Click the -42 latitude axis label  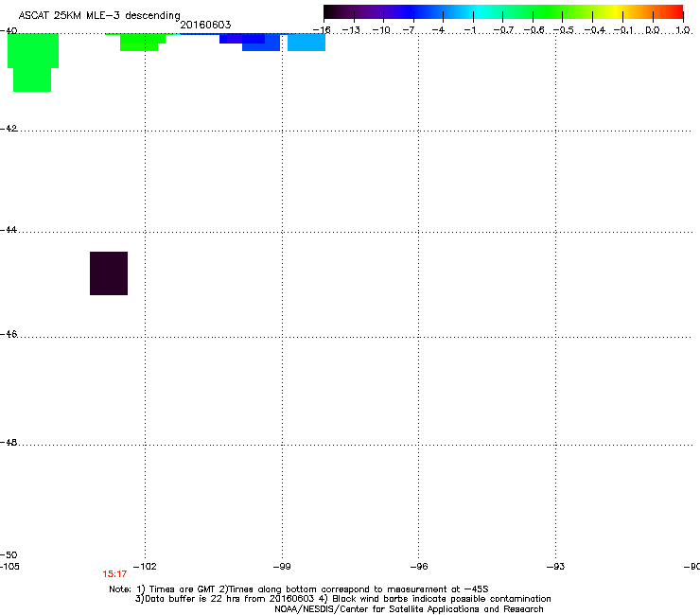click(9, 129)
